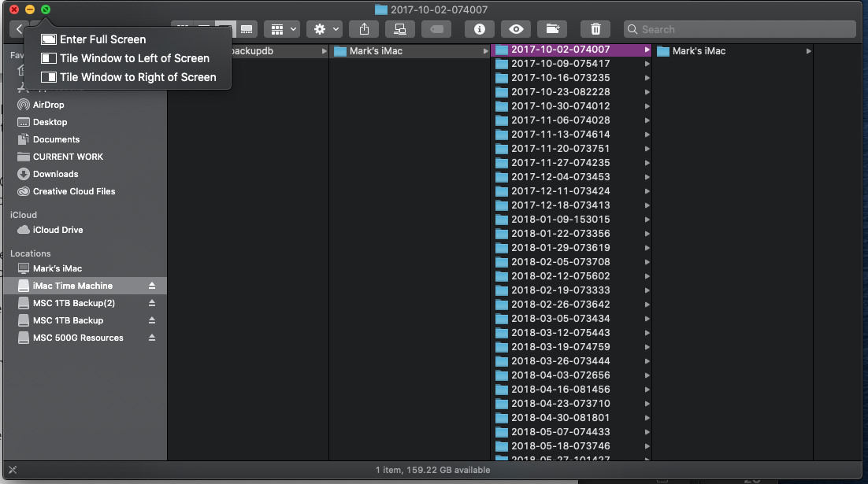Expand arrow for 2018-05-07-074433
This screenshot has width=868, height=484.
[647, 432]
